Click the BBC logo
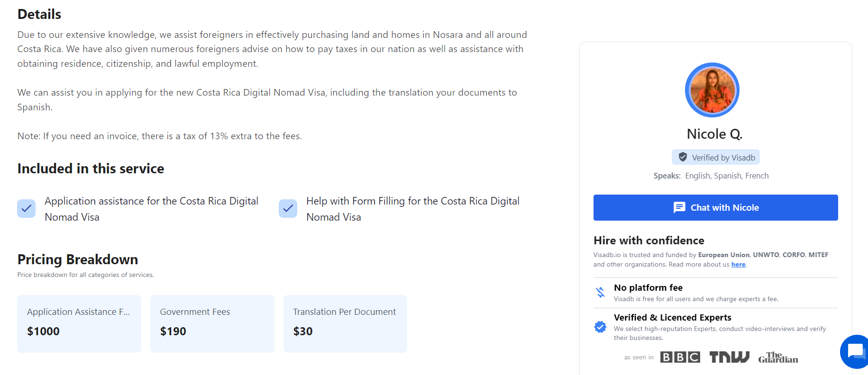The width and height of the screenshot is (868, 375). 680,357
